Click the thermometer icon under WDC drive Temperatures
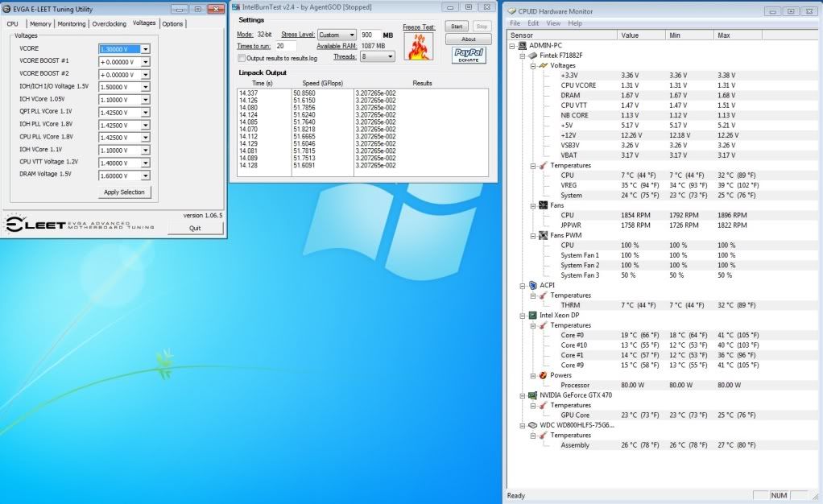Image resolution: width=823 pixels, height=504 pixels. point(544,436)
